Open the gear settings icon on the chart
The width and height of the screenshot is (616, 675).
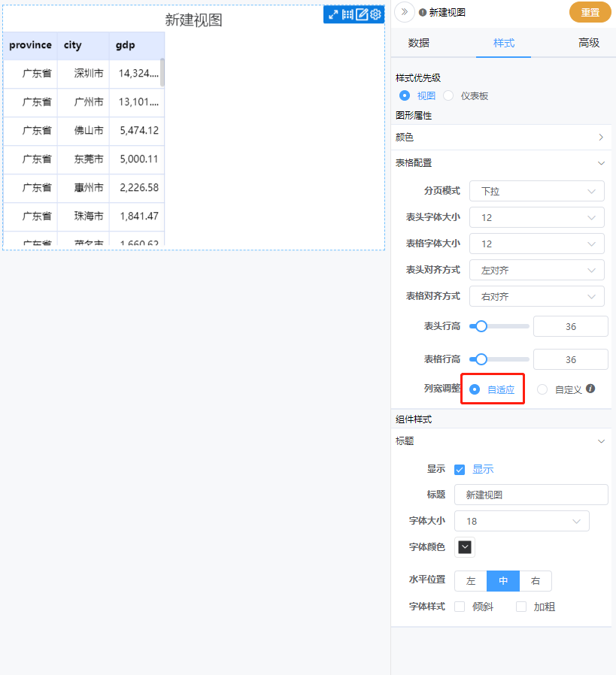pyautogui.click(x=375, y=14)
